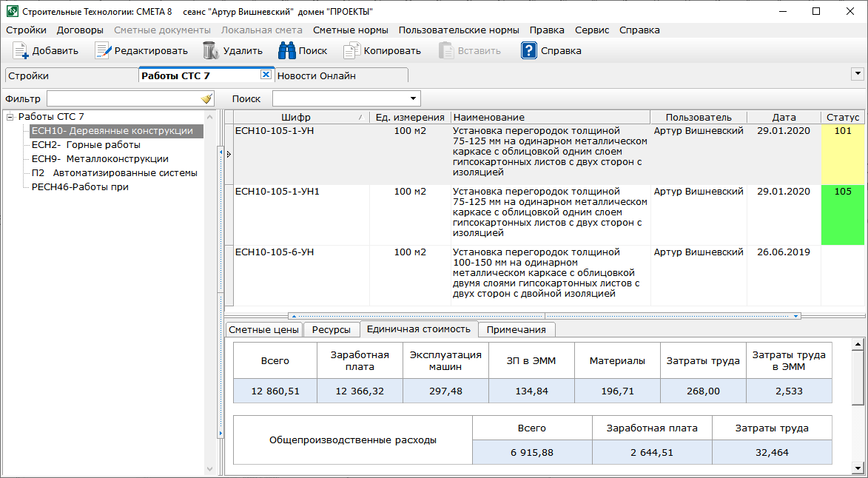
Task: Collapse the Работы СТС 7 tree root
Action: tap(10, 117)
